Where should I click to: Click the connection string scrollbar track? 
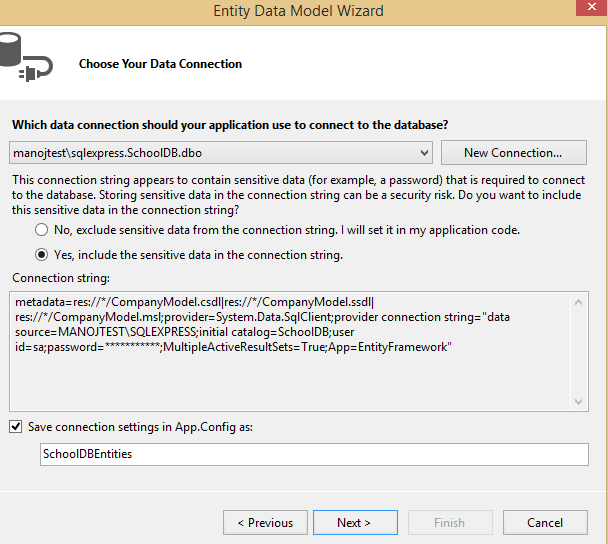tap(579, 350)
